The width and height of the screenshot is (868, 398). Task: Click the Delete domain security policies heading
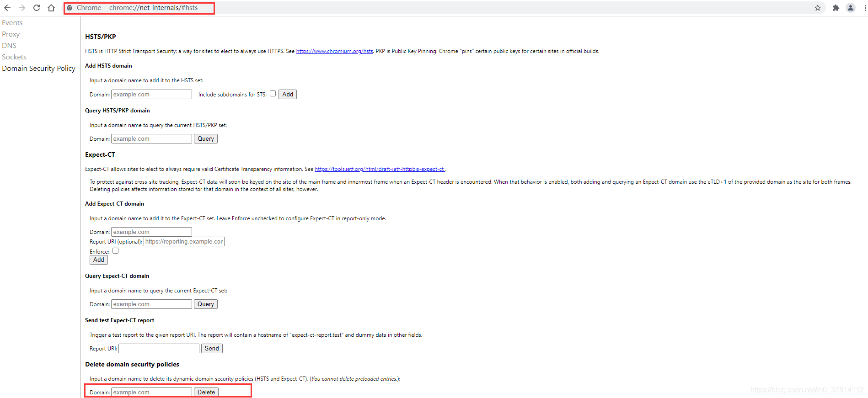(132, 365)
